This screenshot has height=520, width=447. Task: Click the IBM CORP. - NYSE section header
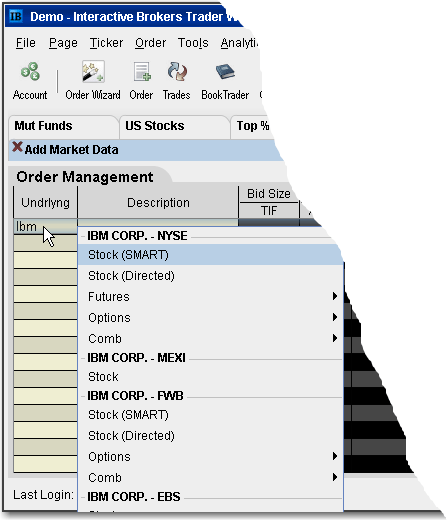(137, 236)
